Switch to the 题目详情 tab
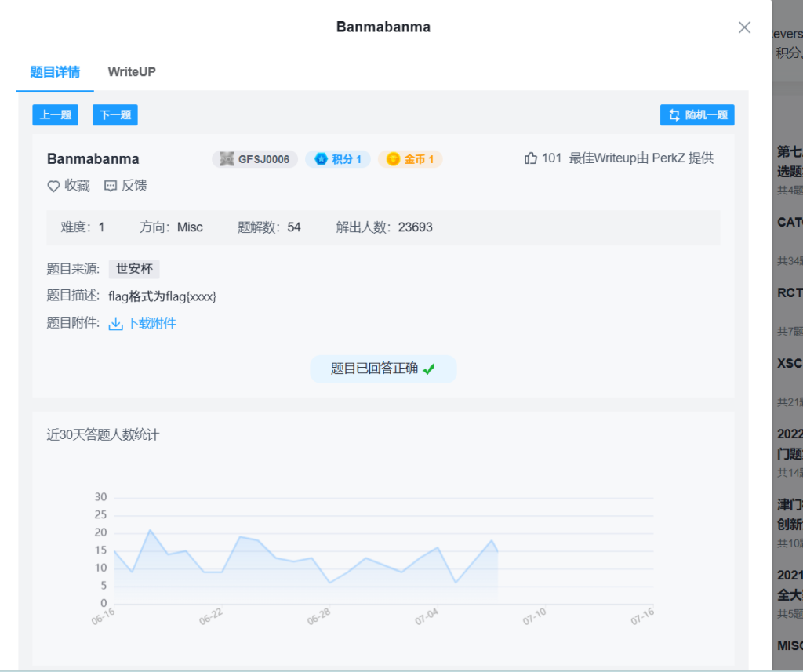The width and height of the screenshot is (803, 672). pyautogui.click(x=55, y=72)
